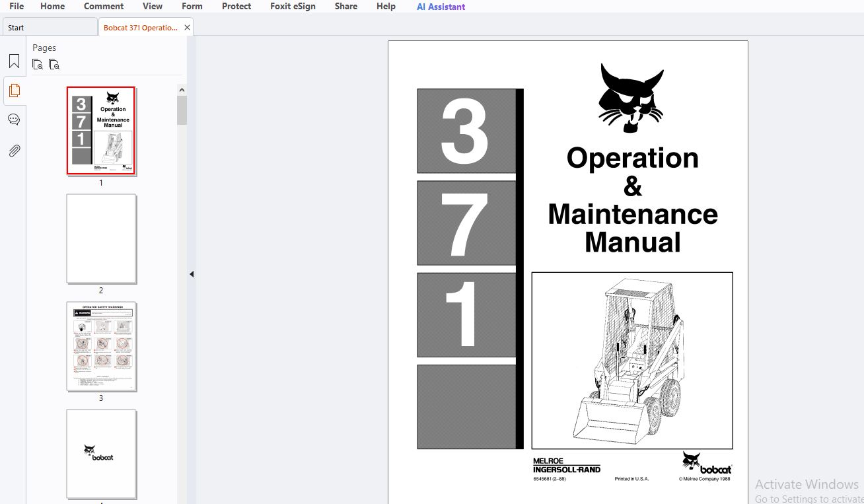
Task: Collapse the navigation panel arrow
Action: point(192,274)
